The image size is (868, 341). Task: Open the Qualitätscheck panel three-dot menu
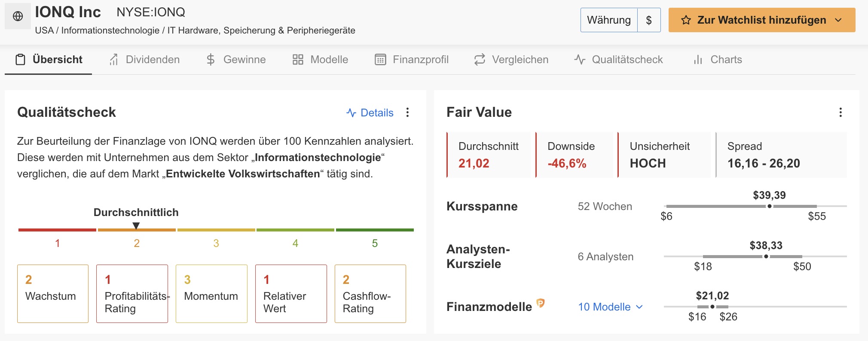407,113
